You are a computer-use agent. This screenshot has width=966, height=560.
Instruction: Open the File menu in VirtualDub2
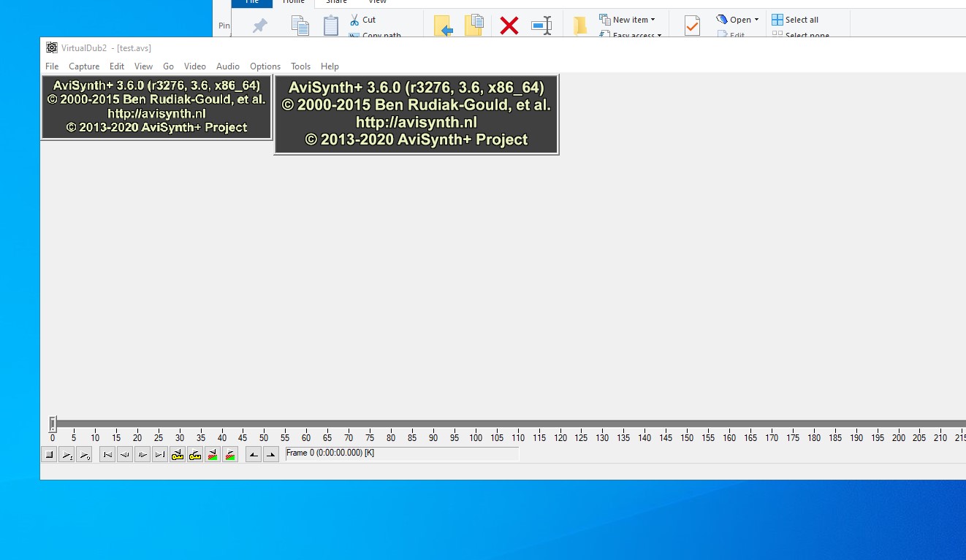[x=52, y=66]
